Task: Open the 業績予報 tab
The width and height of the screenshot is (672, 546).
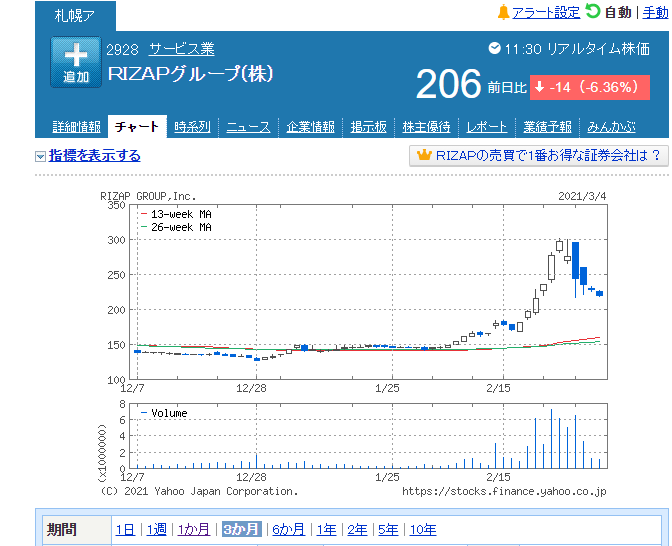Action: tap(547, 127)
